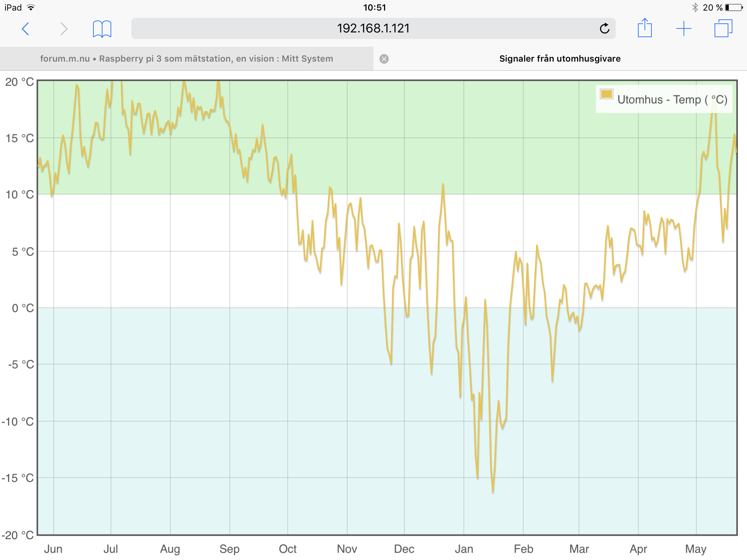Screen dimensions: 747x560
Task: Click the yellow Utomhus legend color swatch
Action: pos(606,94)
